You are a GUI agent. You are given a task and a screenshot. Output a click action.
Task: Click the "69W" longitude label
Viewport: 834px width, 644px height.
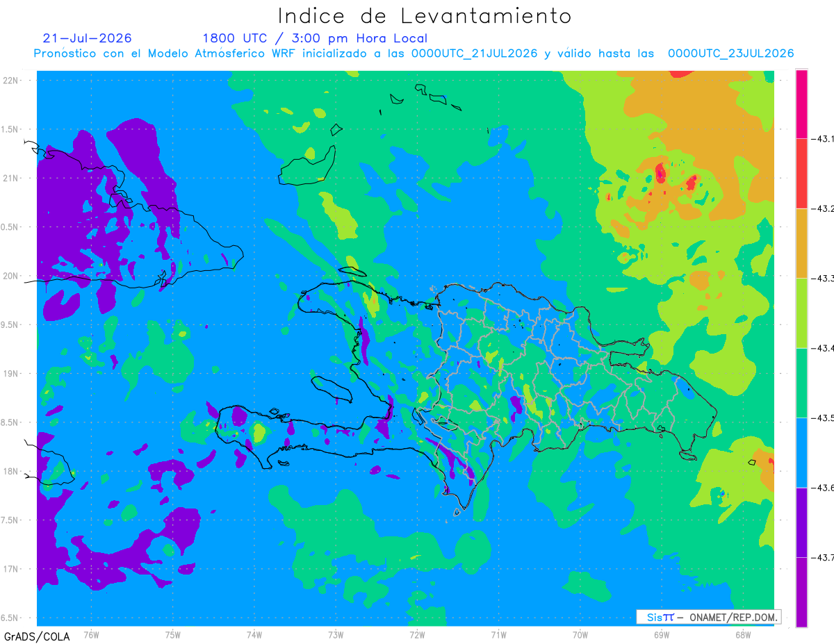(x=661, y=635)
